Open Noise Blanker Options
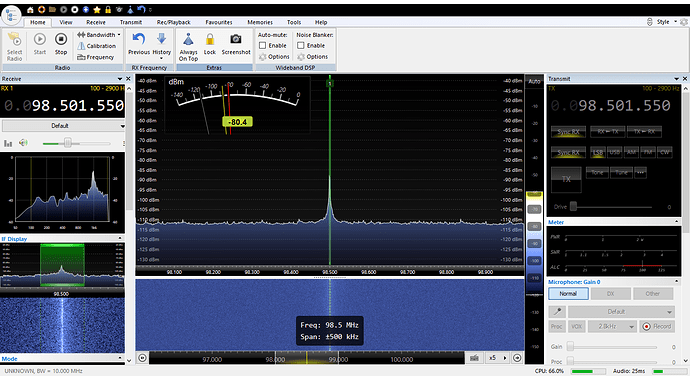The height and width of the screenshot is (376, 690). (x=312, y=57)
